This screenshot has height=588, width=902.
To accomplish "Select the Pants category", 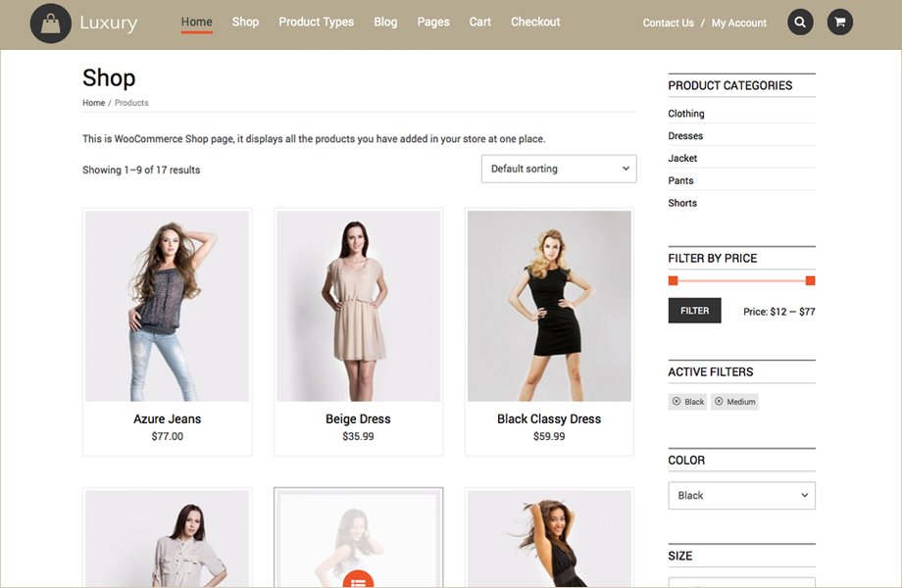I will click(x=680, y=180).
